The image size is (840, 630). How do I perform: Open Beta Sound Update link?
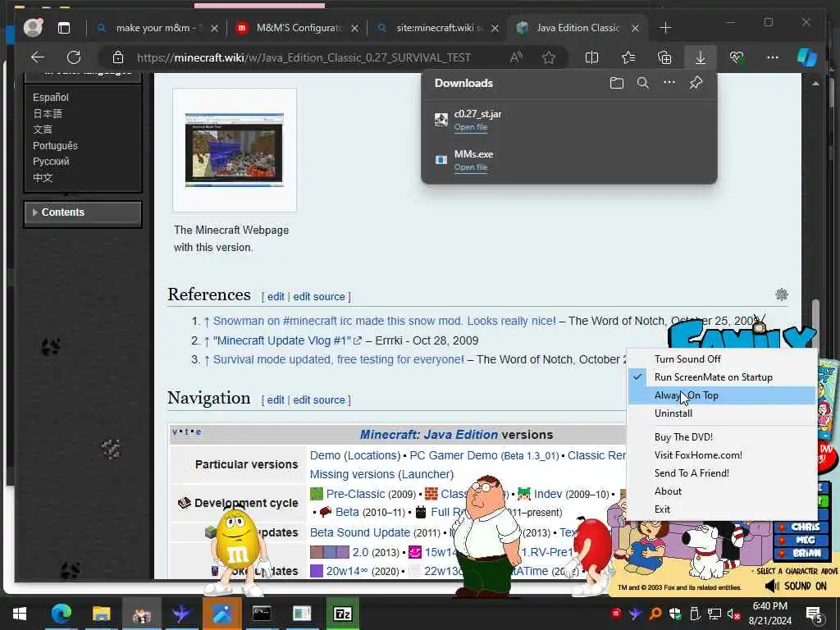(x=360, y=532)
